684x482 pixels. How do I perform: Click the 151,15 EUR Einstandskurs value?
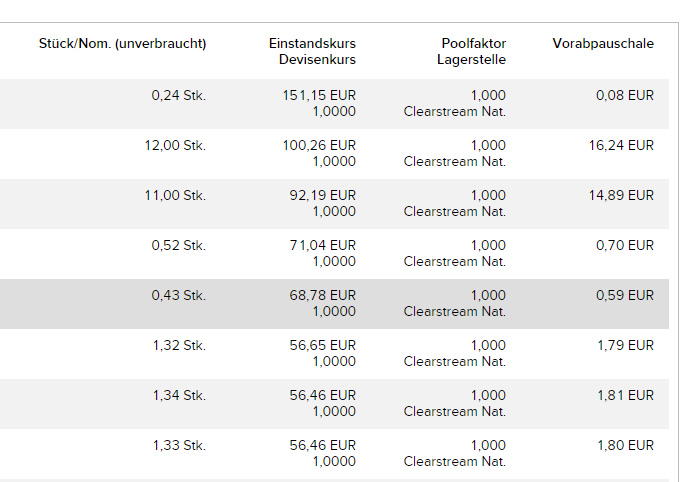pyautogui.click(x=319, y=96)
